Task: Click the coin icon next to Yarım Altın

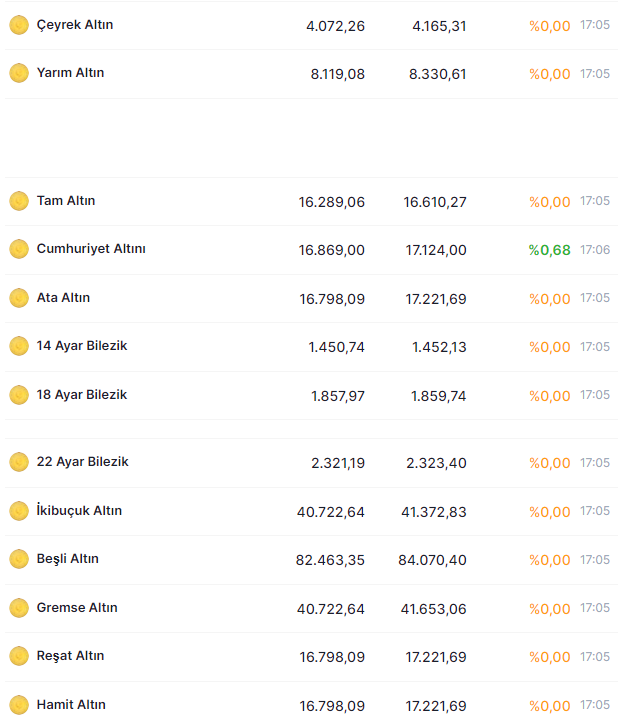Action: pyautogui.click(x=19, y=73)
